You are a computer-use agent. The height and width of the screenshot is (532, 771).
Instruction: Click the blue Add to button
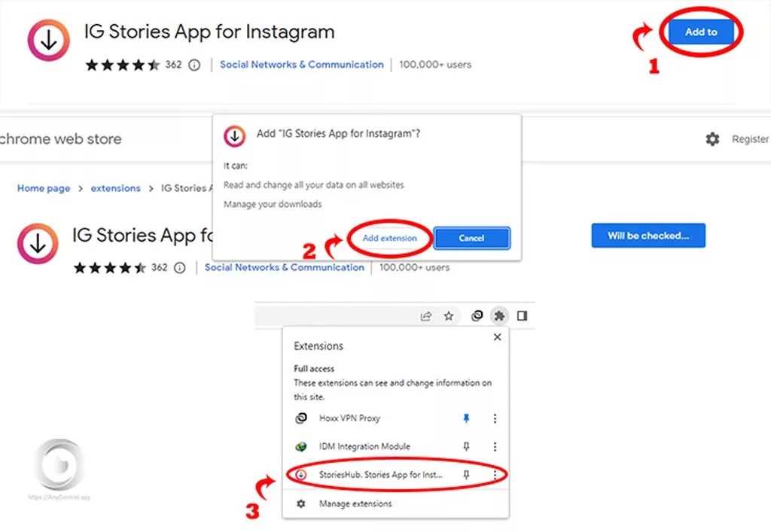701,32
